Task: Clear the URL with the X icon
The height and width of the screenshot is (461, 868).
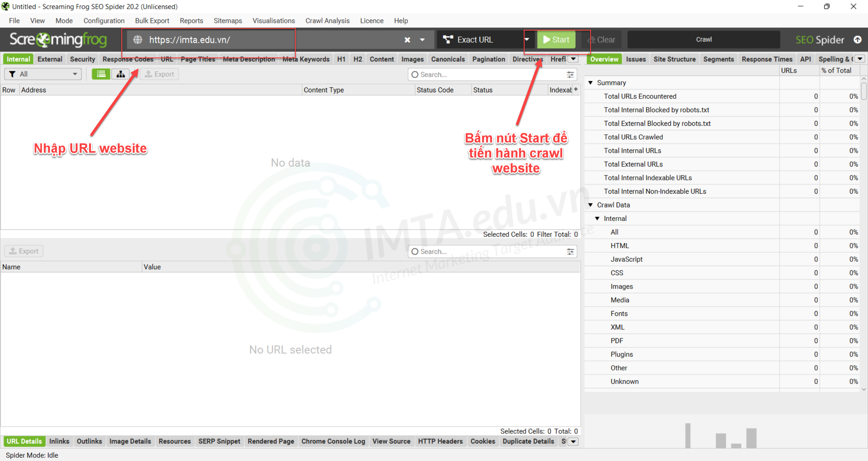Action: click(407, 40)
